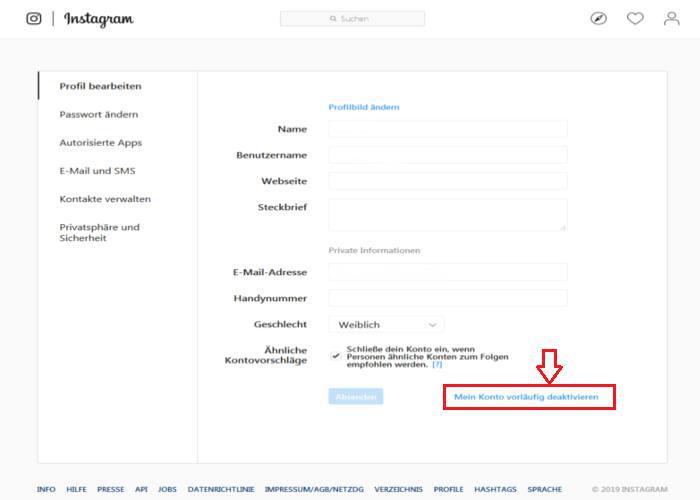Open the JOBS footer link
This screenshot has width=700, height=500.
click(x=167, y=489)
